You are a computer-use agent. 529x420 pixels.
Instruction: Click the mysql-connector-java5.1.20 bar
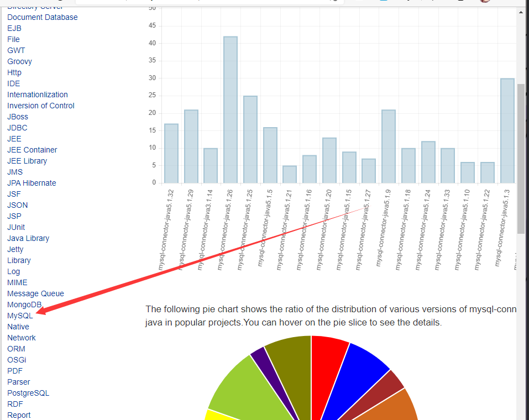click(329, 161)
